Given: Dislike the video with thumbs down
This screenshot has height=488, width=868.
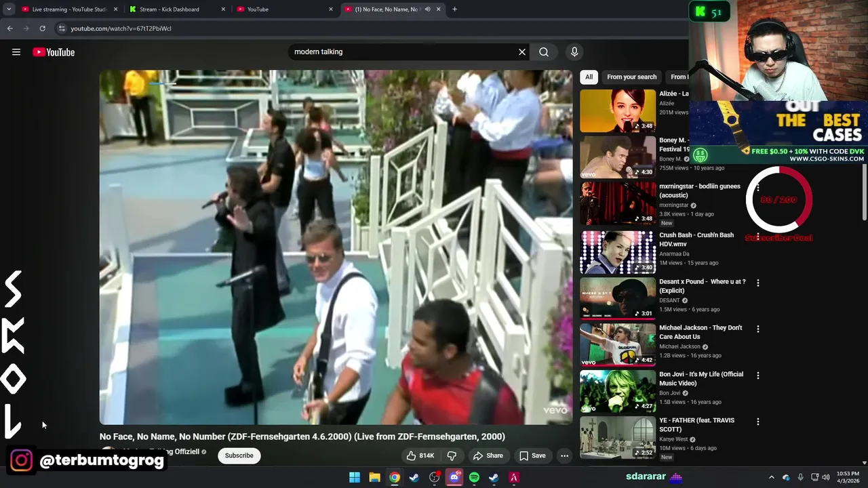Looking at the screenshot, I should point(452,455).
